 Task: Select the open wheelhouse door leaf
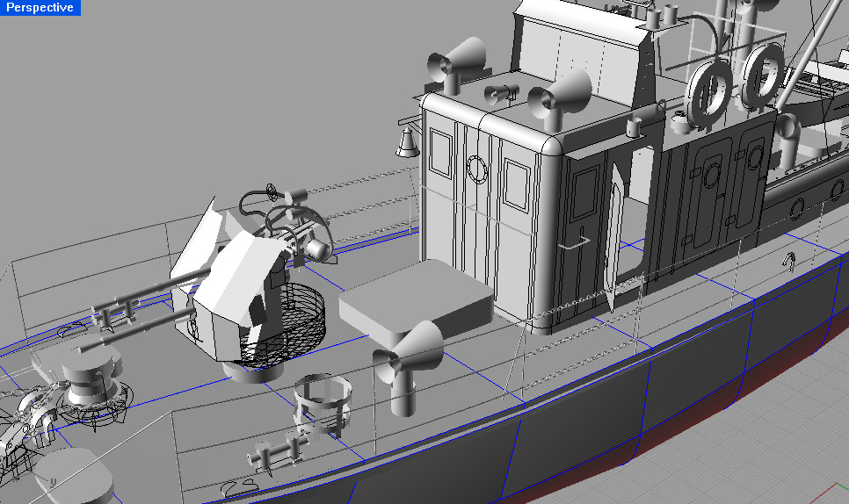click(x=615, y=236)
